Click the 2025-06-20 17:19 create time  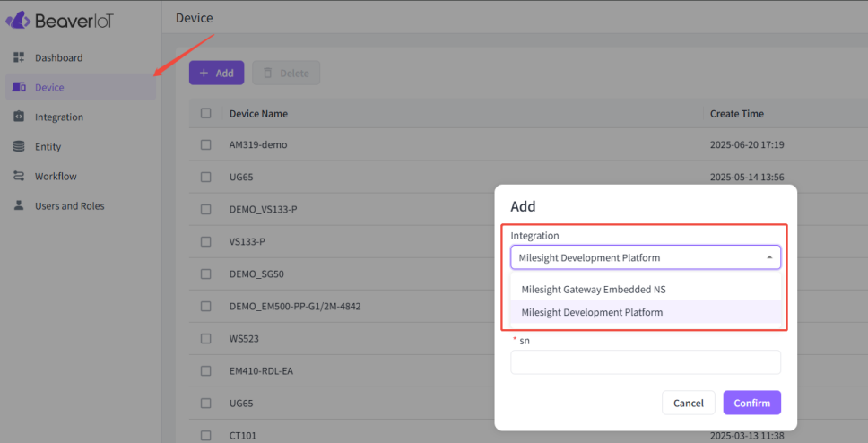coord(747,144)
